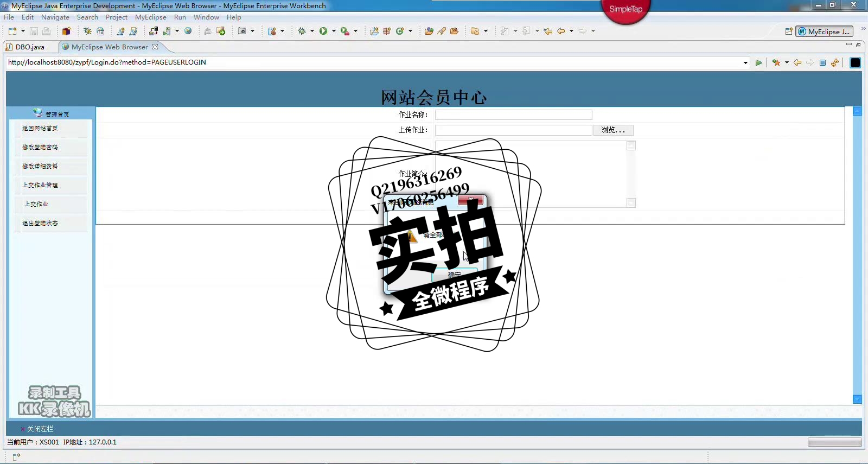
Task: Open the Search menu
Action: click(87, 17)
